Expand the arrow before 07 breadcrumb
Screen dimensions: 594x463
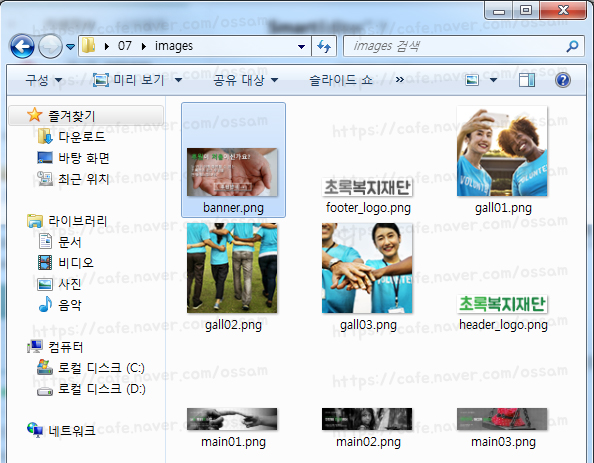[107, 46]
